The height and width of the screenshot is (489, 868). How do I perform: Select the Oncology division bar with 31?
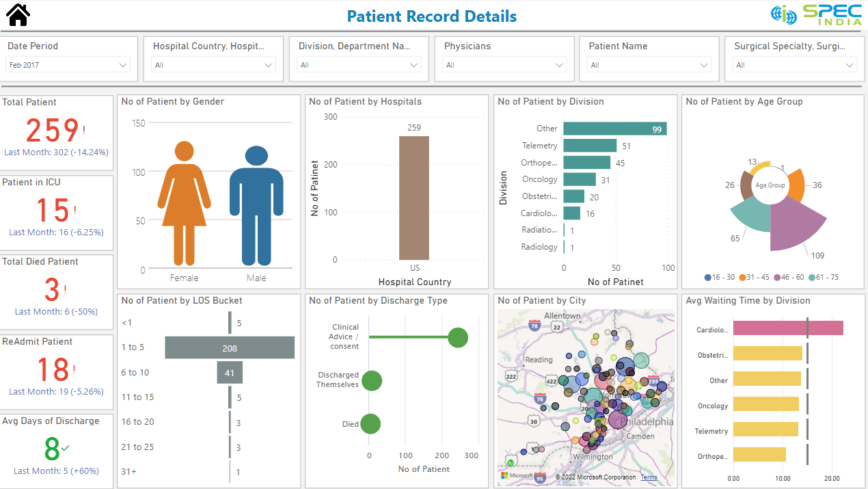580,179
